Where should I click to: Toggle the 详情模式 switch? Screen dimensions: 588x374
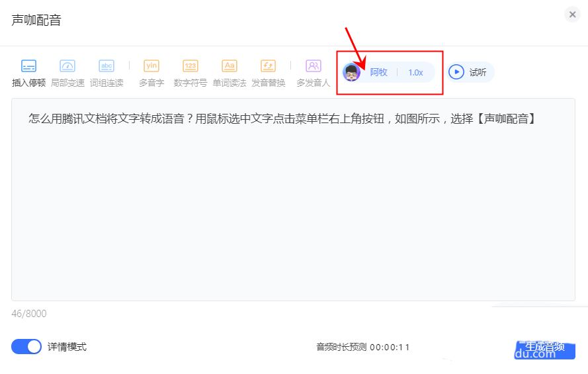(x=26, y=347)
